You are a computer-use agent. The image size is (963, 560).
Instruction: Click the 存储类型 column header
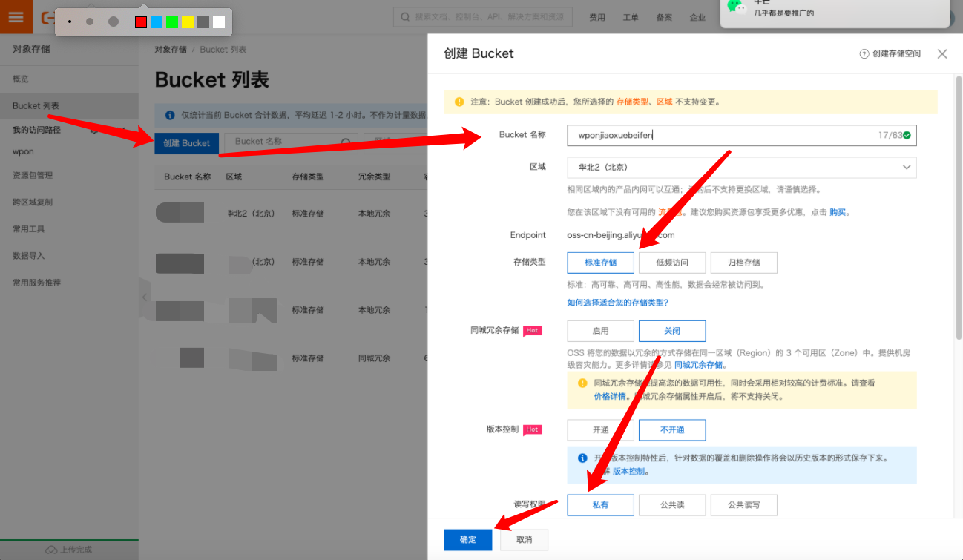pyautogui.click(x=308, y=177)
